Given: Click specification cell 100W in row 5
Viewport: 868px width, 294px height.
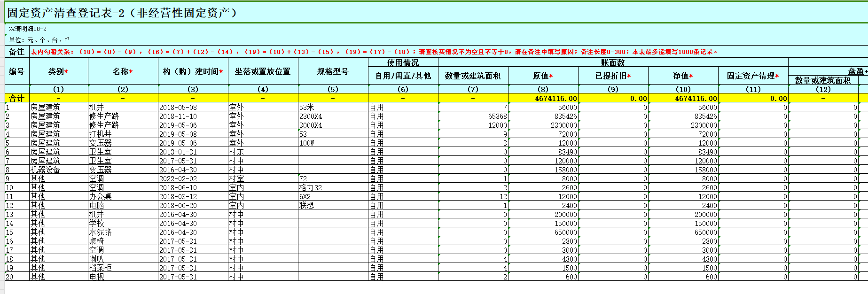Looking at the screenshot, I should [333, 143].
